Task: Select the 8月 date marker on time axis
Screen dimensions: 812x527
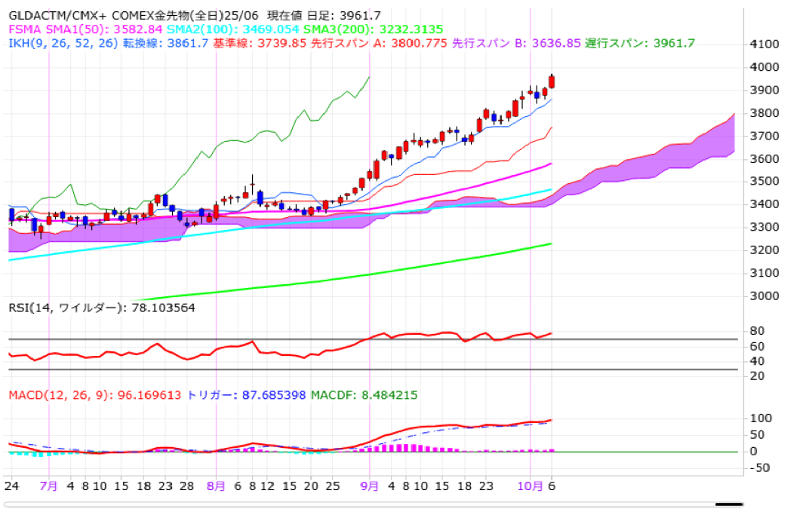Action: click(216, 486)
